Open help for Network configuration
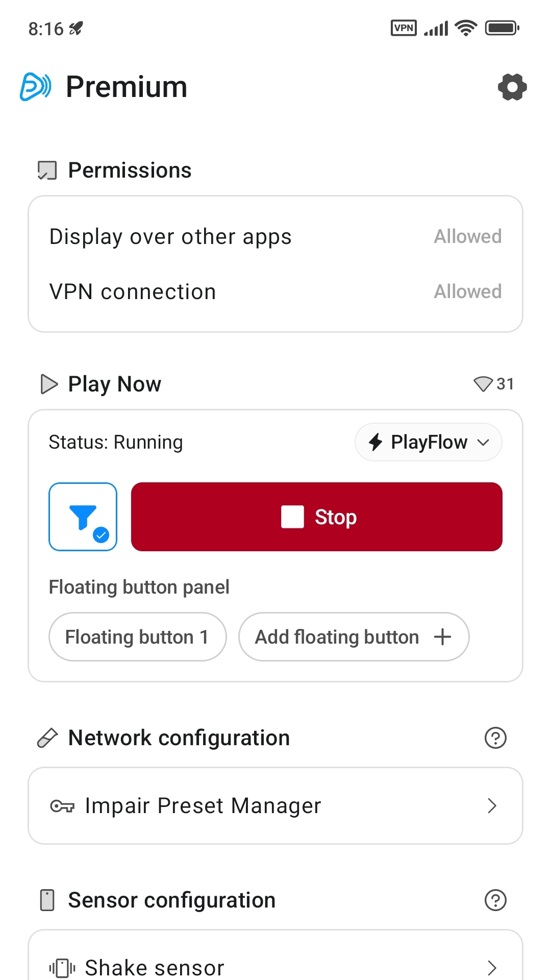This screenshot has height=980, width=551. pos(495,738)
